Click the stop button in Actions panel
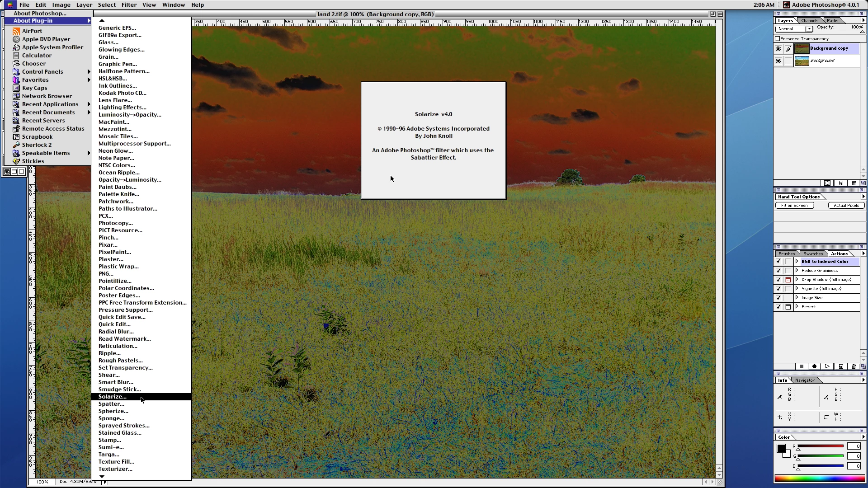 click(x=802, y=366)
